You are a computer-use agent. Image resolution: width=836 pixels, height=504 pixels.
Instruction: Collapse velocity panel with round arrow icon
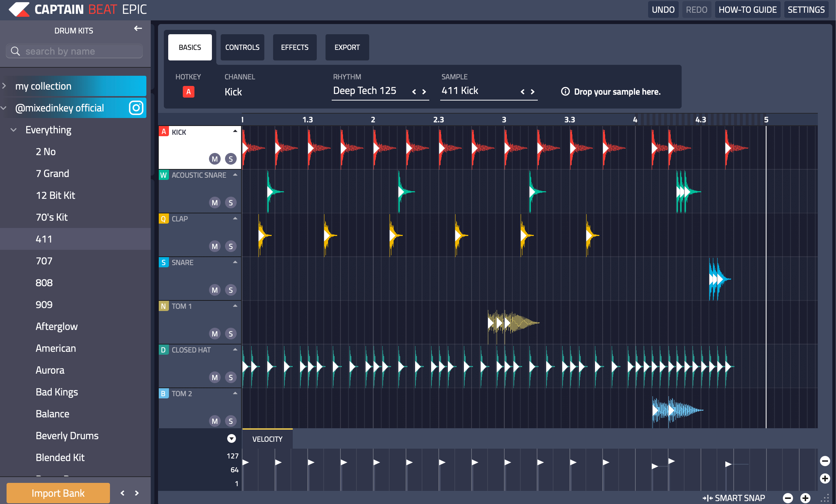(232, 438)
